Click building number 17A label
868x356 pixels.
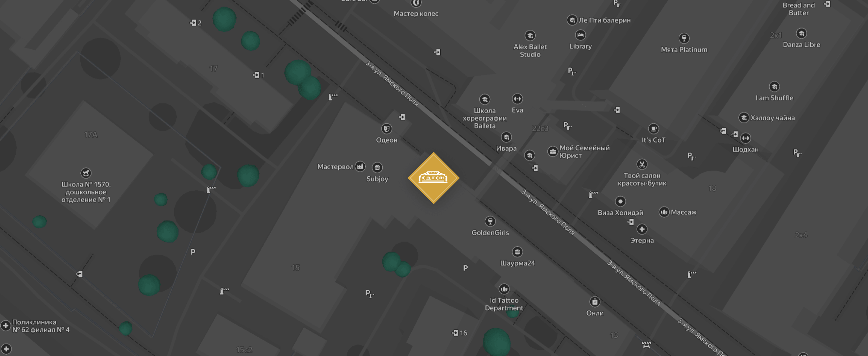91,134
